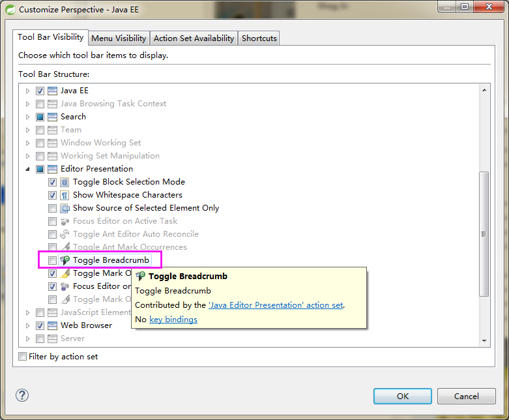Expand the Server tree node
The image size is (509, 420).
pyautogui.click(x=27, y=338)
